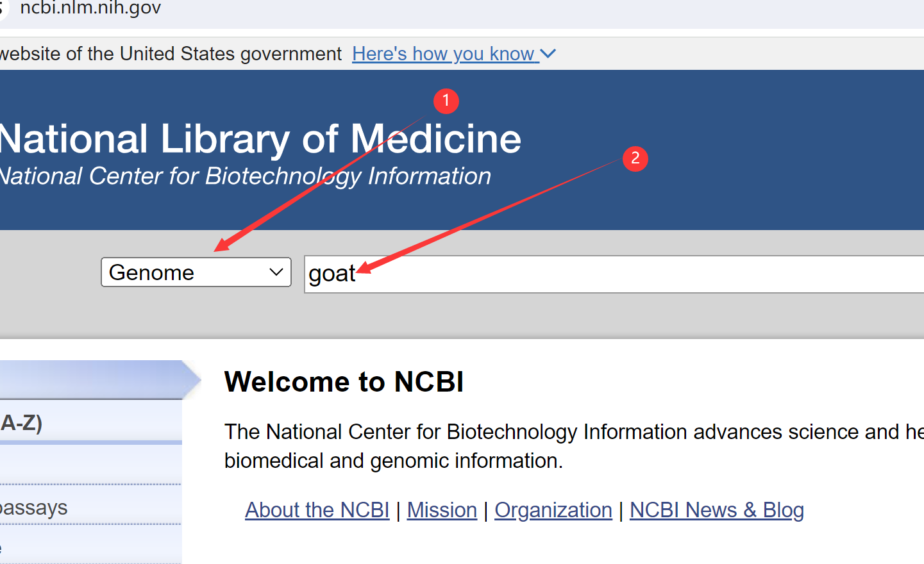Go to the Mission page link
Image resolution: width=924 pixels, height=564 pixels.
coord(442,510)
